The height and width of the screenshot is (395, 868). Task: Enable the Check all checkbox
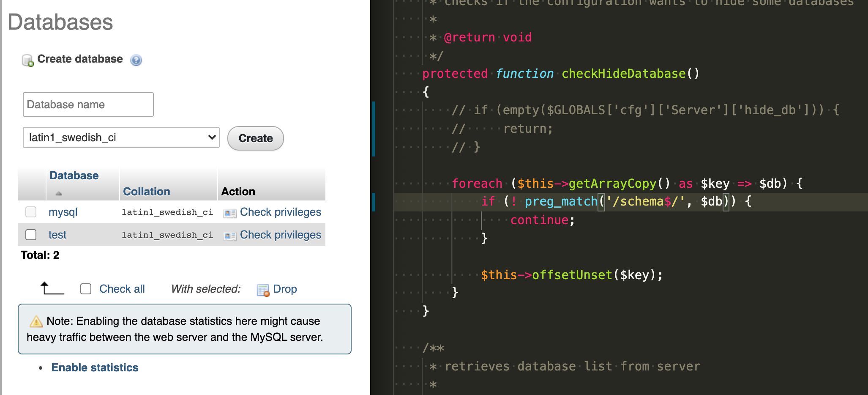(x=85, y=289)
